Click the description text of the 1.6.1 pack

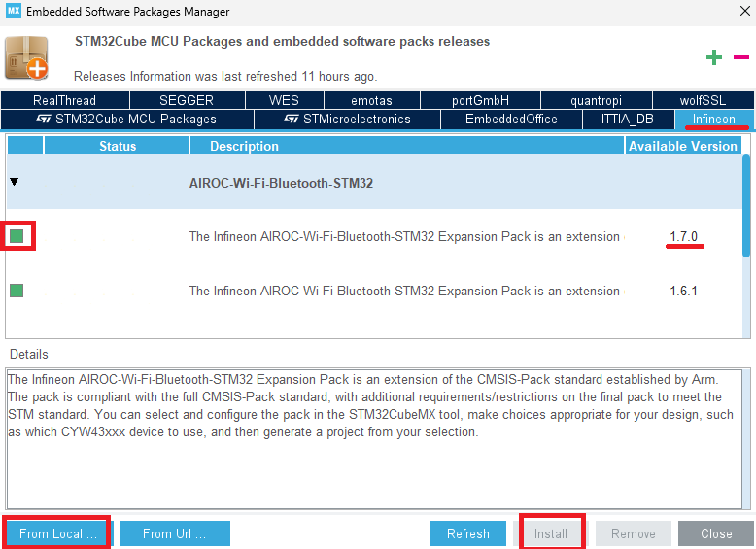[406, 292]
